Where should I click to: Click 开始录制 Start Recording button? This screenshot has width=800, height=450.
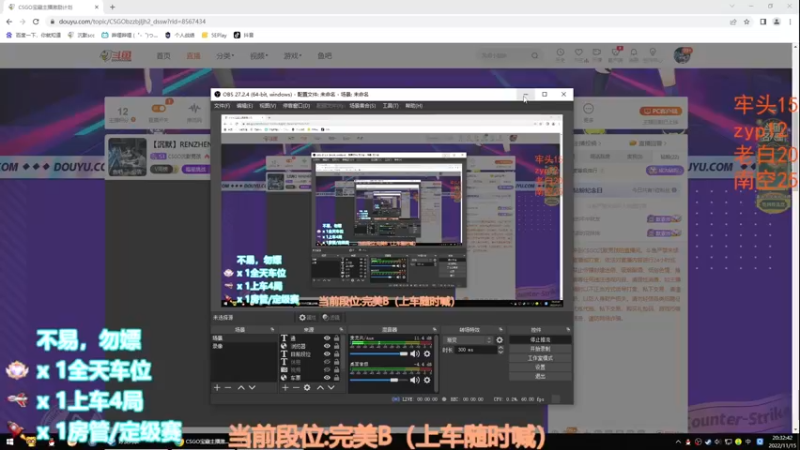540,349
